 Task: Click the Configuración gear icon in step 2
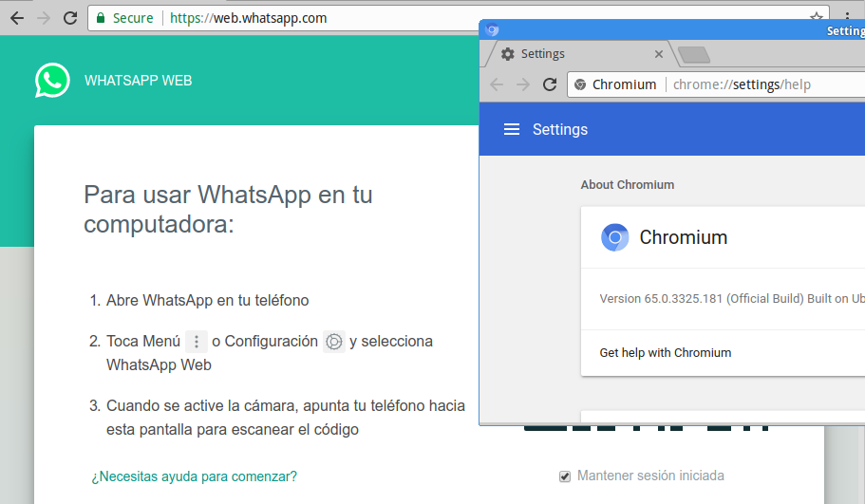[334, 342]
